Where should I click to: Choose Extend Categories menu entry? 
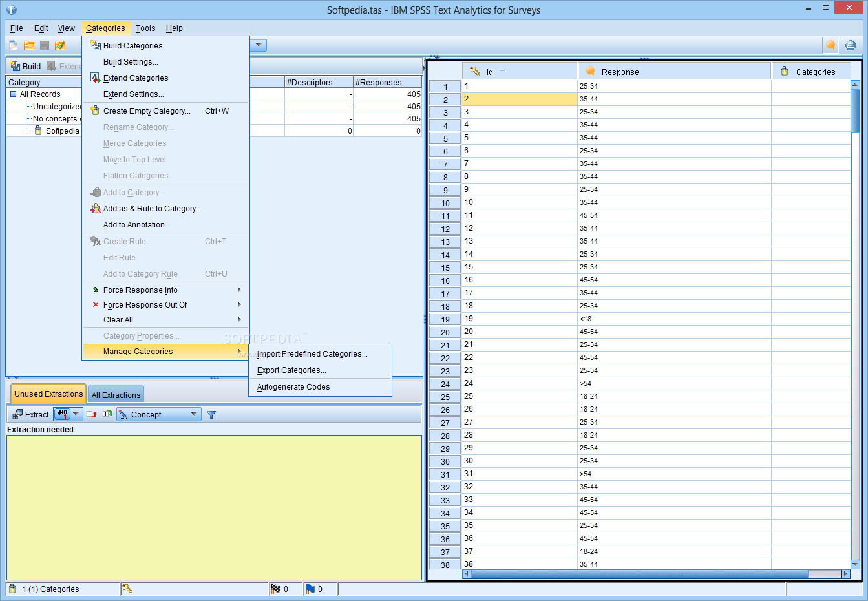pyautogui.click(x=165, y=78)
